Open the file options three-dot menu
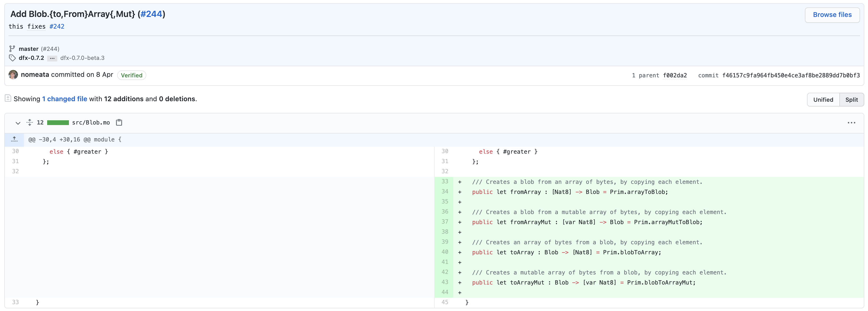Image resolution: width=868 pixels, height=311 pixels. [851, 123]
